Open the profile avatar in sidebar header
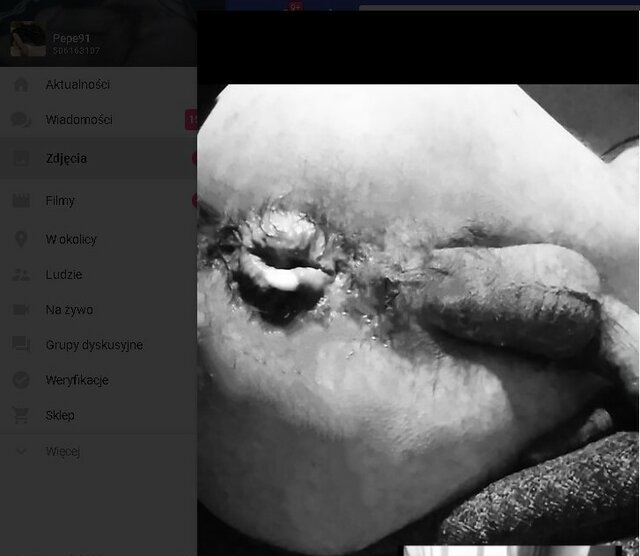Viewport: 640px width, 556px height. (x=27, y=40)
